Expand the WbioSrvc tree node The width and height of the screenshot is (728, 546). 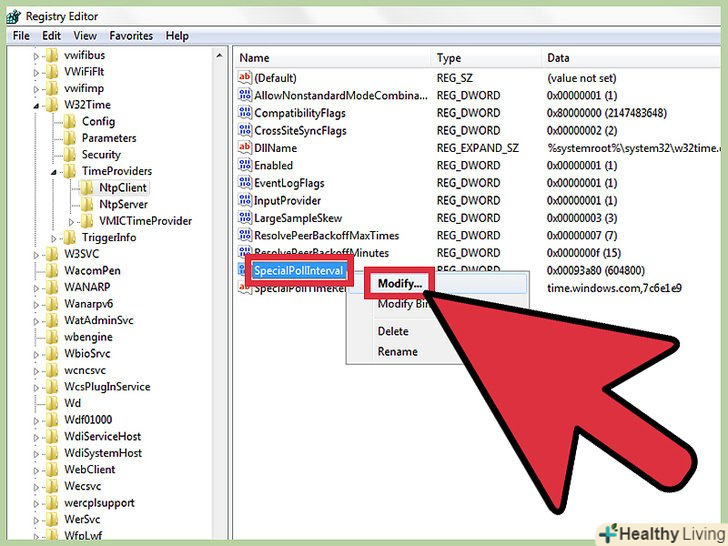[36, 355]
